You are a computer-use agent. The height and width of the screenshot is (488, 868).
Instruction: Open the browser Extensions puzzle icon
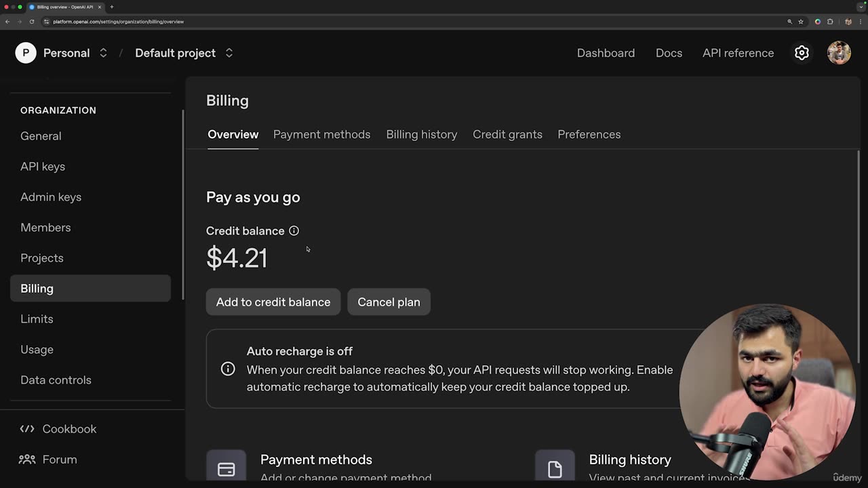click(x=830, y=22)
